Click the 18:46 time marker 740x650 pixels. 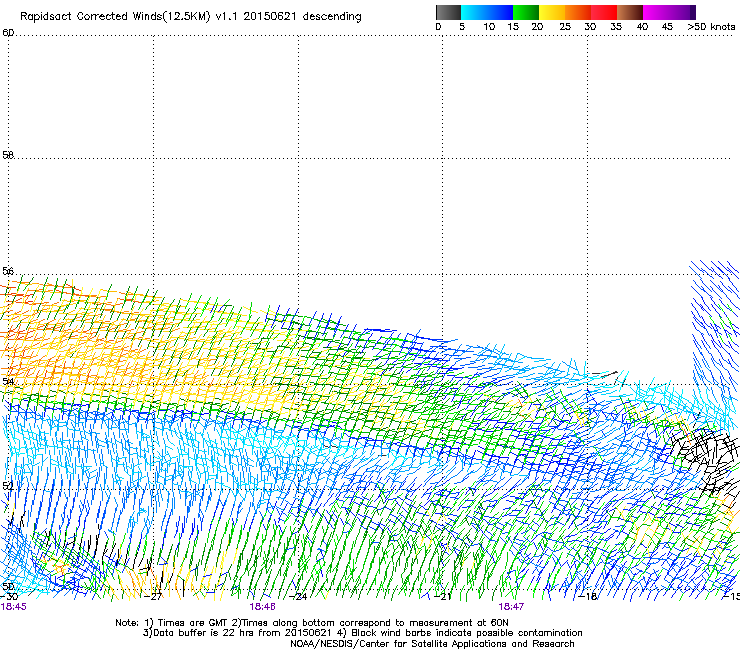point(262,607)
